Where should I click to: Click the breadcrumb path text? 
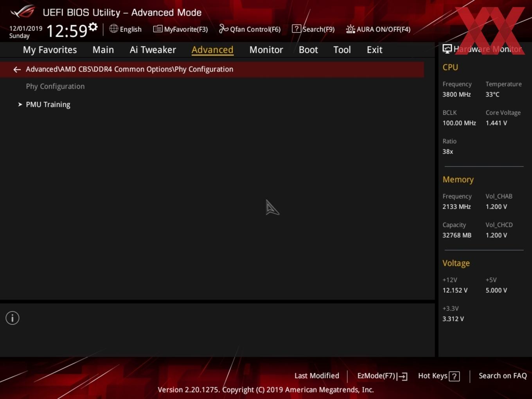pos(129,69)
